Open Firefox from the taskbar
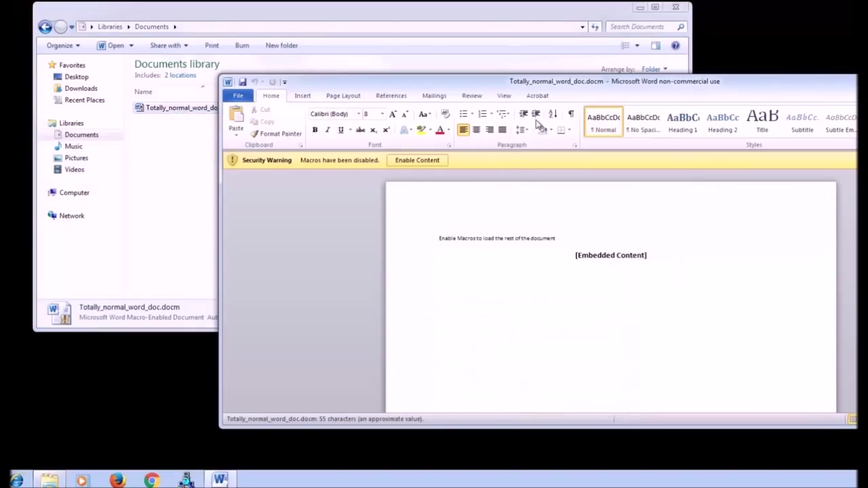Viewport: 868px width, 488px height. [x=117, y=481]
